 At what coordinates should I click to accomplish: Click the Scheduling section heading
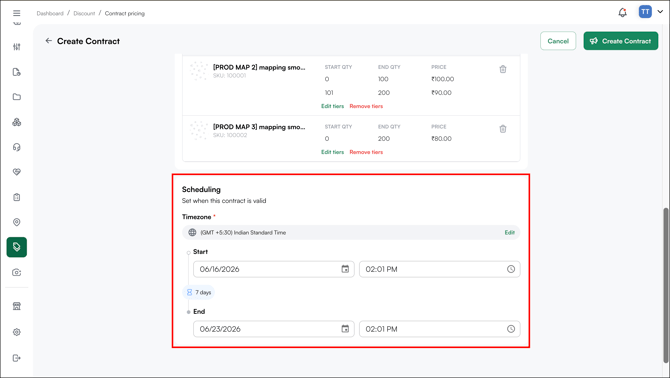click(201, 189)
